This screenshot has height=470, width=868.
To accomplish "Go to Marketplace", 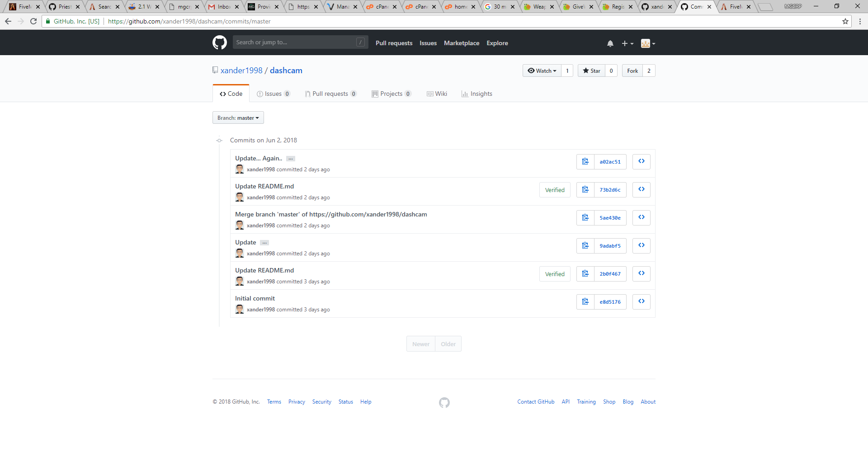I will coord(462,43).
